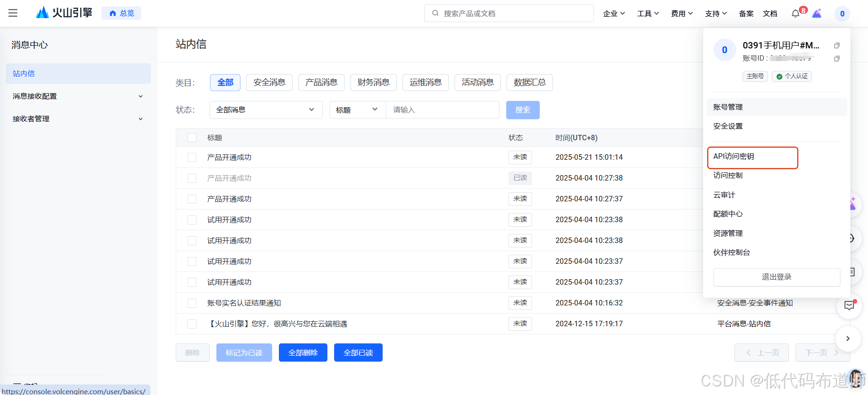Image resolution: width=868 pixels, height=395 pixels.
Task: Filter by 产品消息 category
Action: click(x=321, y=82)
